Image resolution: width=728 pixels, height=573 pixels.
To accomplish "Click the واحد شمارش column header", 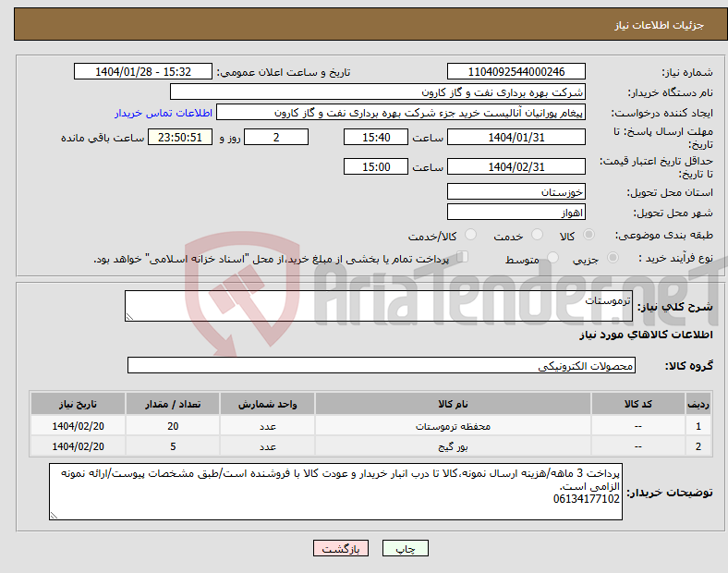I will point(267,404).
